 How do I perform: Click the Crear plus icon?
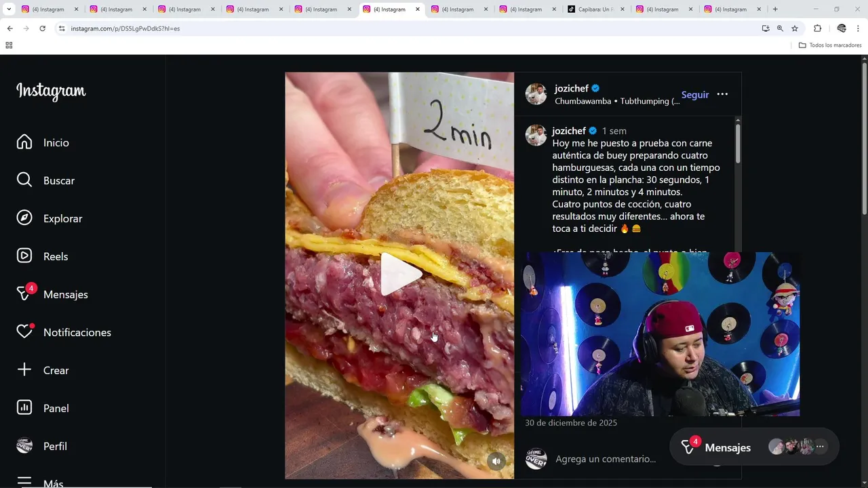(24, 370)
